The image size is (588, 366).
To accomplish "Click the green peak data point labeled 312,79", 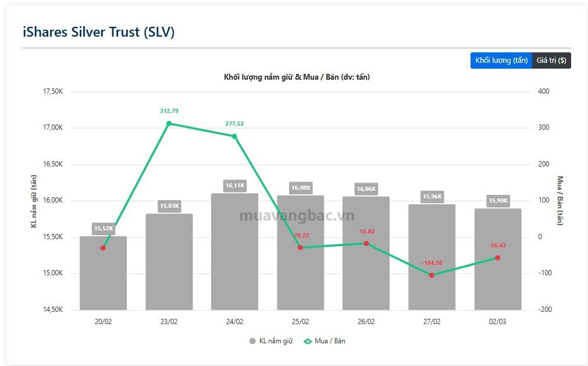I will click(169, 123).
